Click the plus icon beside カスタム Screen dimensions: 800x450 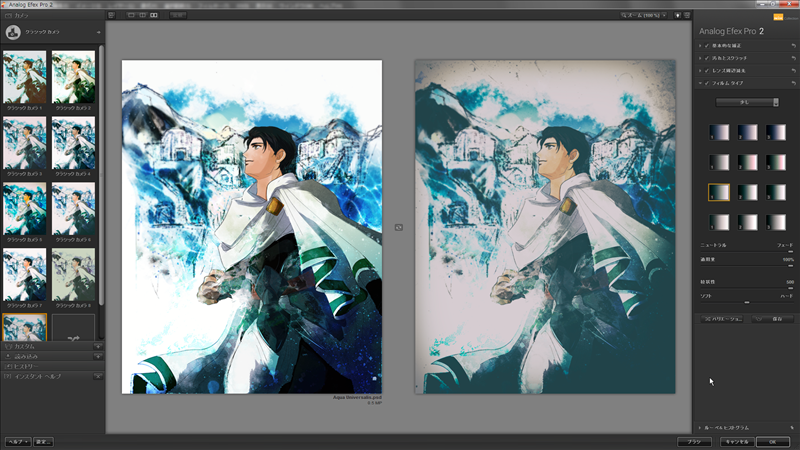[x=98, y=346]
